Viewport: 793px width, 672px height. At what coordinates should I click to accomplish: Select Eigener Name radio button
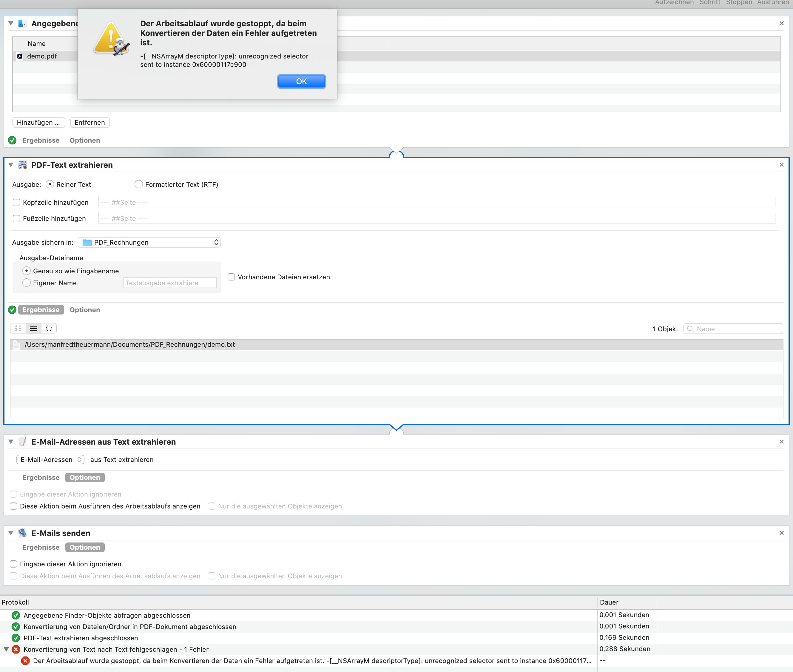26,283
